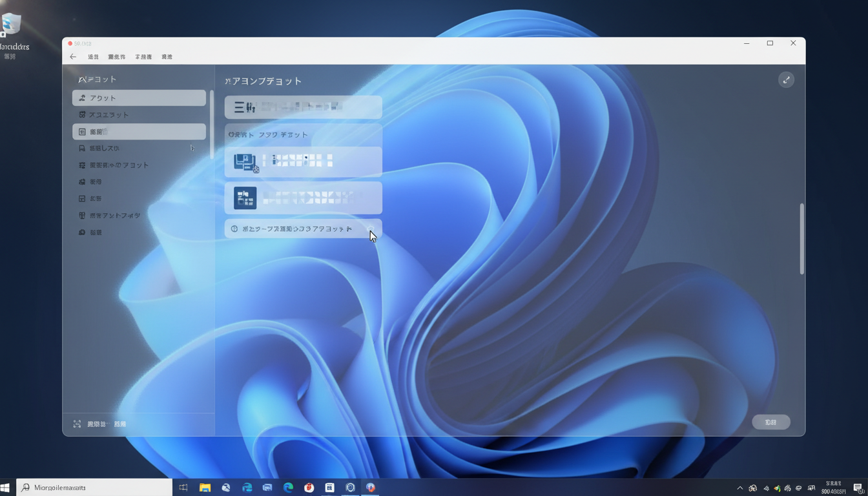Viewport: 868px width, 496px height.
Task: Select the work account card icon below it
Action: pyautogui.click(x=245, y=198)
